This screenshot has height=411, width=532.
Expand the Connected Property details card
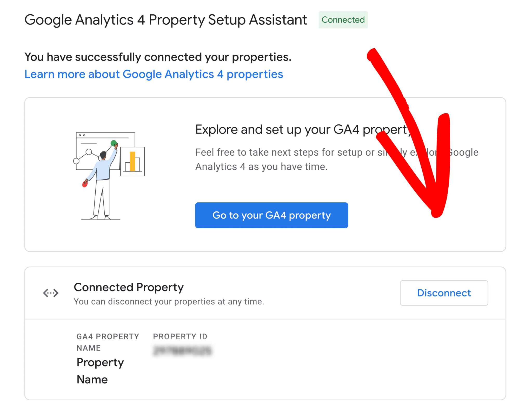tap(264, 294)
